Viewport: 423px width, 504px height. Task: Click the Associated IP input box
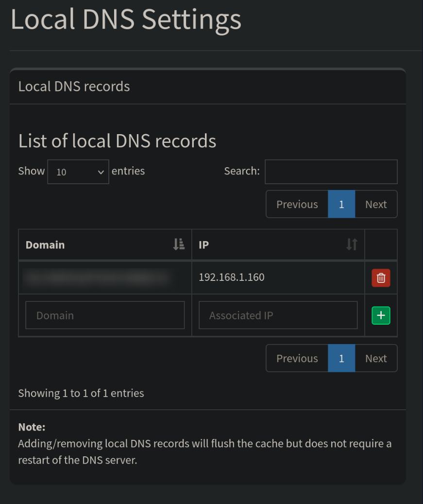(278, 315)
